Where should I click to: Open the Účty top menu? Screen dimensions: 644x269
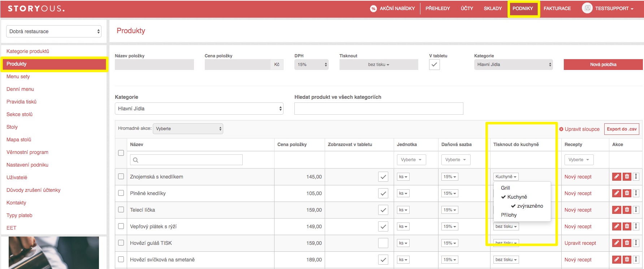[x=467, y=8]
